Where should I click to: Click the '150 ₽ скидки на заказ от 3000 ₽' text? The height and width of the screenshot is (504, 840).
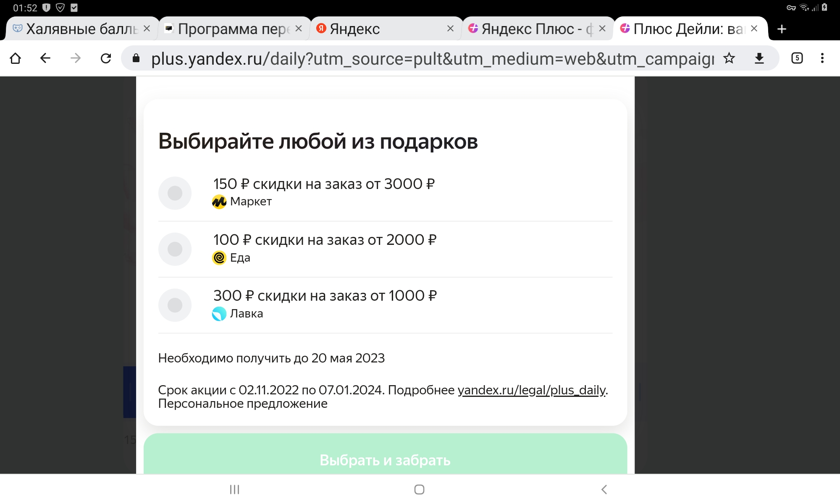point(324,184)
